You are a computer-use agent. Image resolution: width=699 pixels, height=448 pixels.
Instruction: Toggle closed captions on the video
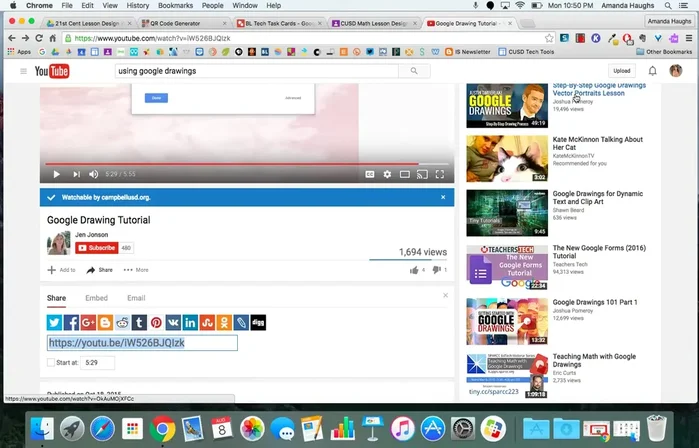click(x=369, y=174)
